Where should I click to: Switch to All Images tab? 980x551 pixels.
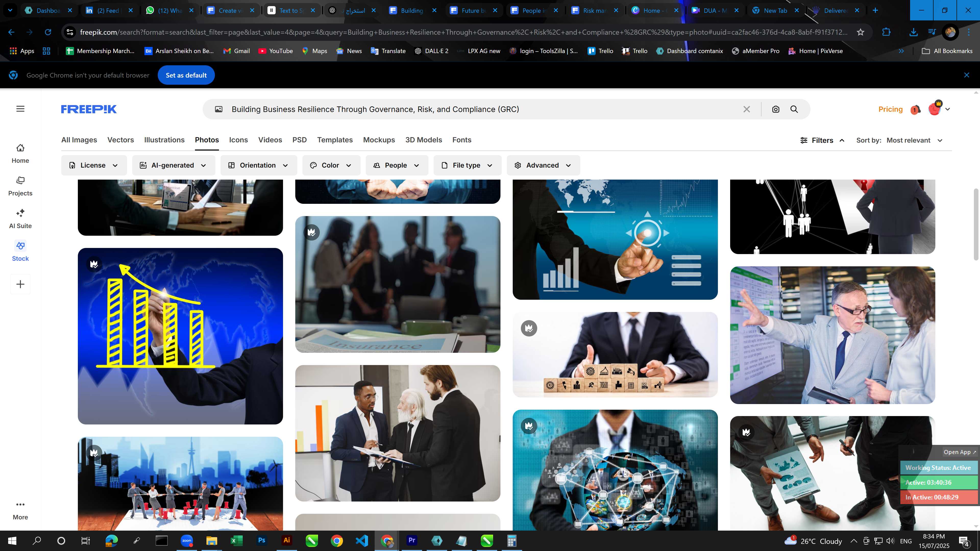pos(79,140)
